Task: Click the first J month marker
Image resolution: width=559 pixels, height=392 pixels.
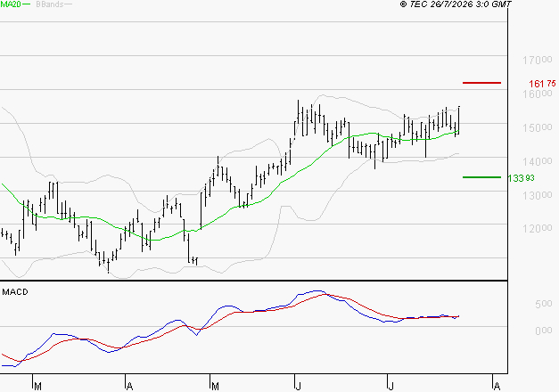Action: click(298, 387)
